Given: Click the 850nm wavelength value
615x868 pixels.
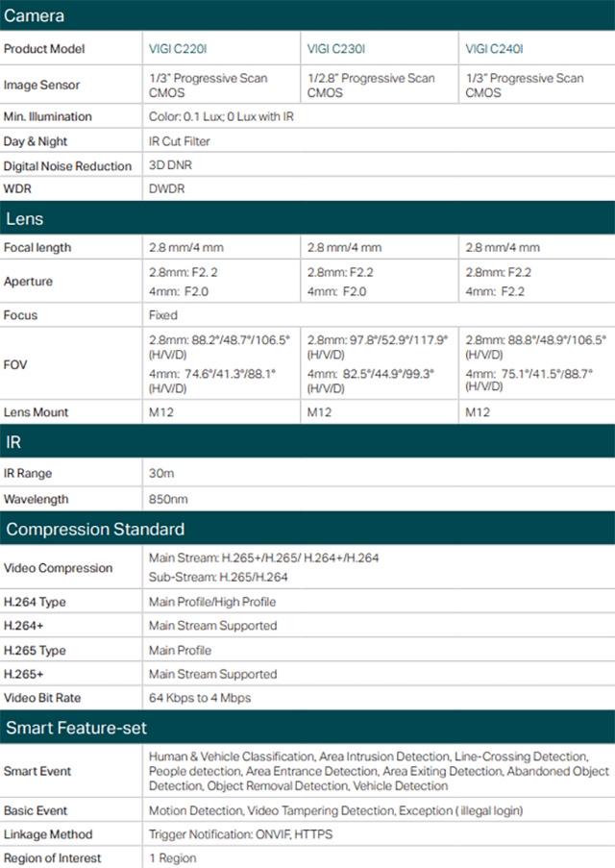Looking at the screenshot, I should (168, 500).
